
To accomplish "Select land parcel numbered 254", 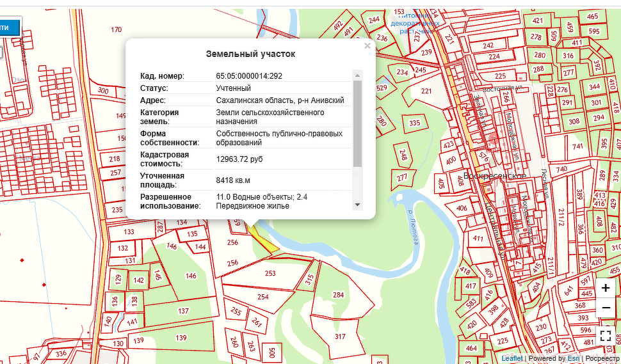I will coord(263,297).
